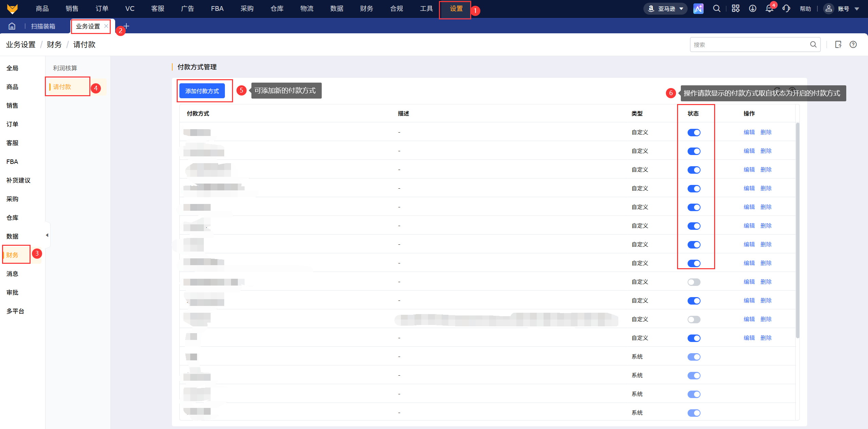Viewport: 868px width, 429px height.
Task: Contact support via the headset icon
Action: [x=786, y=8]
